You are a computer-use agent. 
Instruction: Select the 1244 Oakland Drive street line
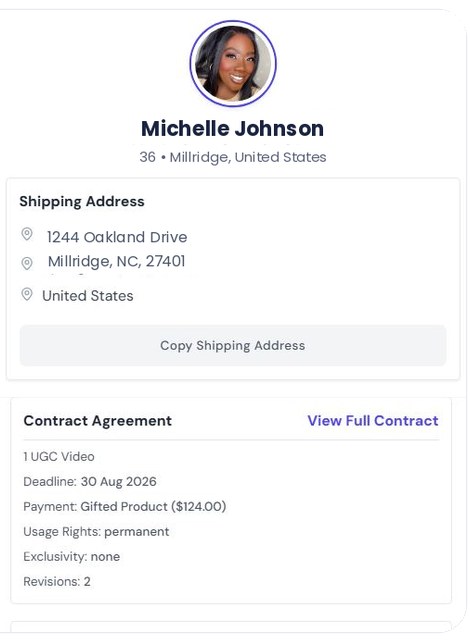tap(117, 237)
